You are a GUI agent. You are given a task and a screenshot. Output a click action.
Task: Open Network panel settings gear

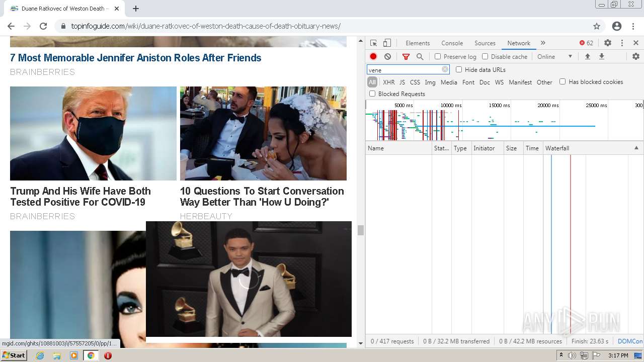click(x=636, y=57)
